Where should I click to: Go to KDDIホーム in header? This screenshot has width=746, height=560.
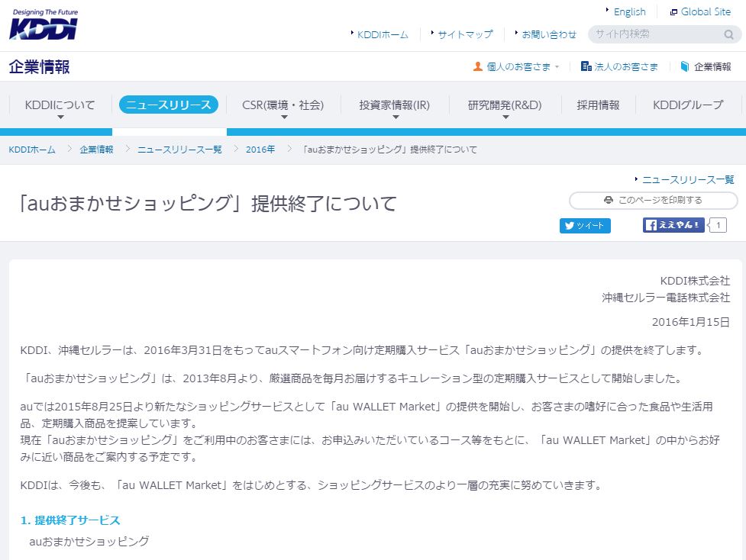tap(383, 34)
